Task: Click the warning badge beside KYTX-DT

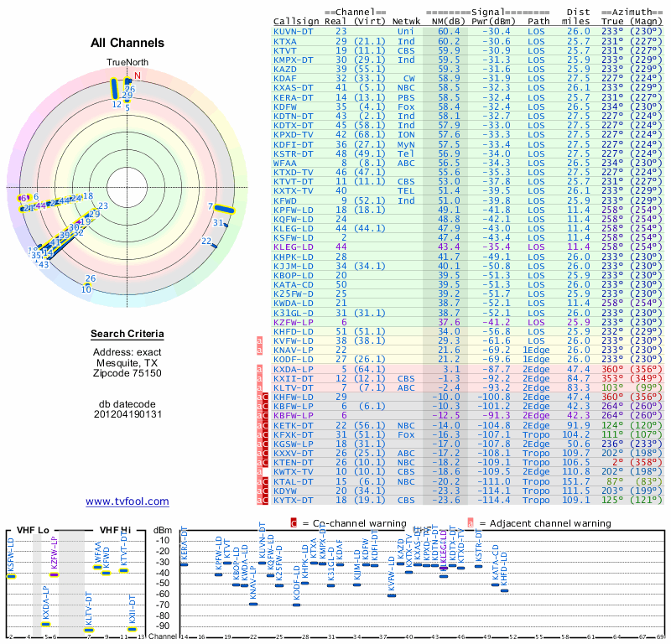Action: click(267, 500)
